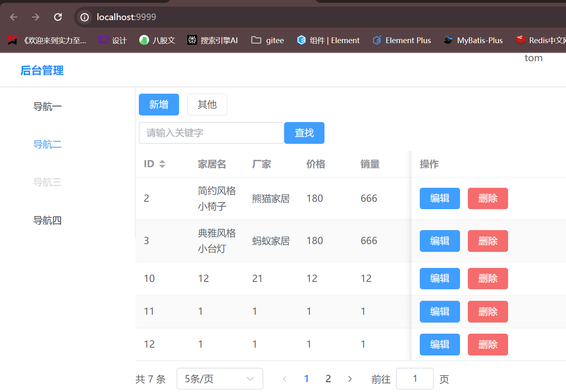Click the 查找 search button
This screenshot has height=392, width=566.
point(304,133)
